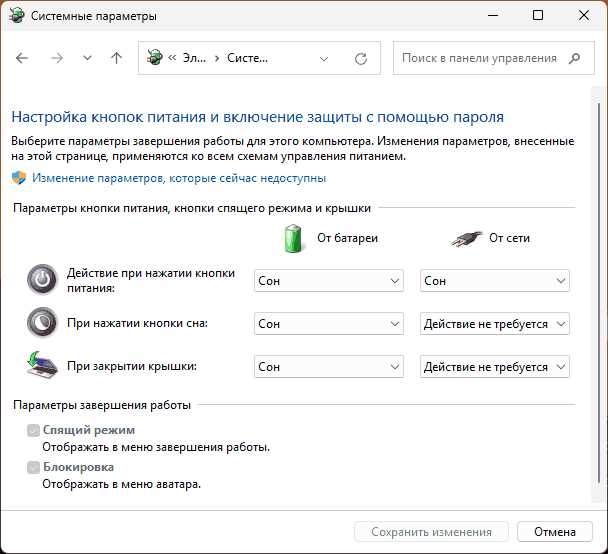The width and height of the screenshot is (608, 554).
Task: Toggle the "Блокировка" checkbox
Action: point(33,467)
